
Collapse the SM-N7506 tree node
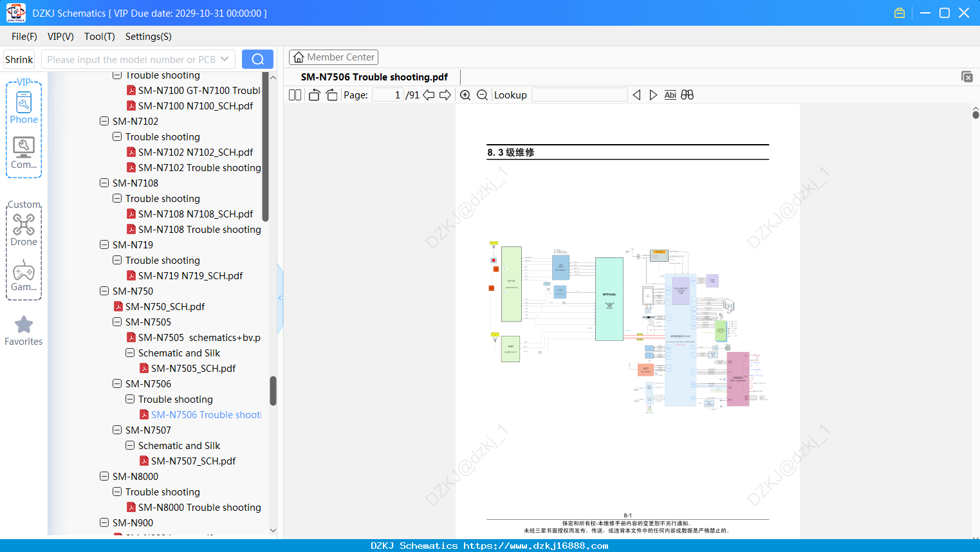coord(117,384)
